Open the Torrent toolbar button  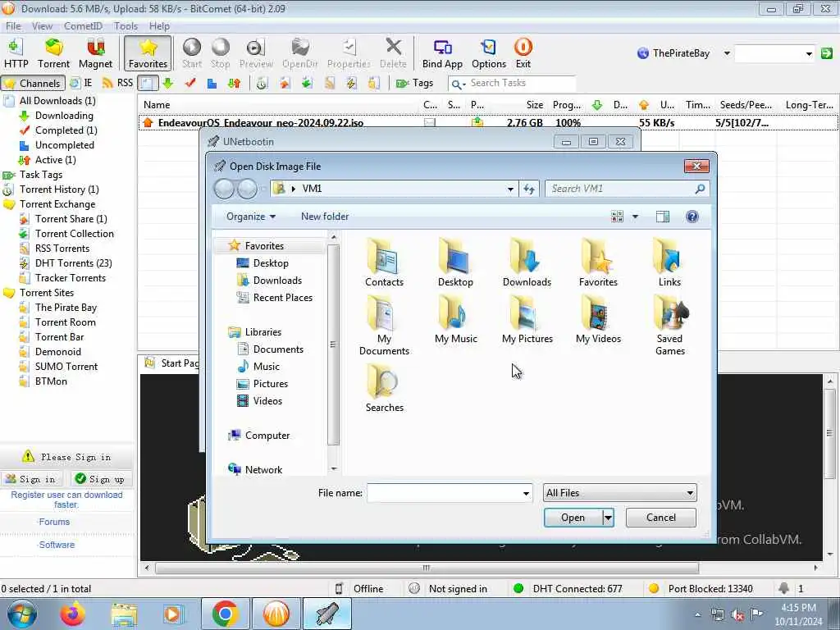[53, 53]
